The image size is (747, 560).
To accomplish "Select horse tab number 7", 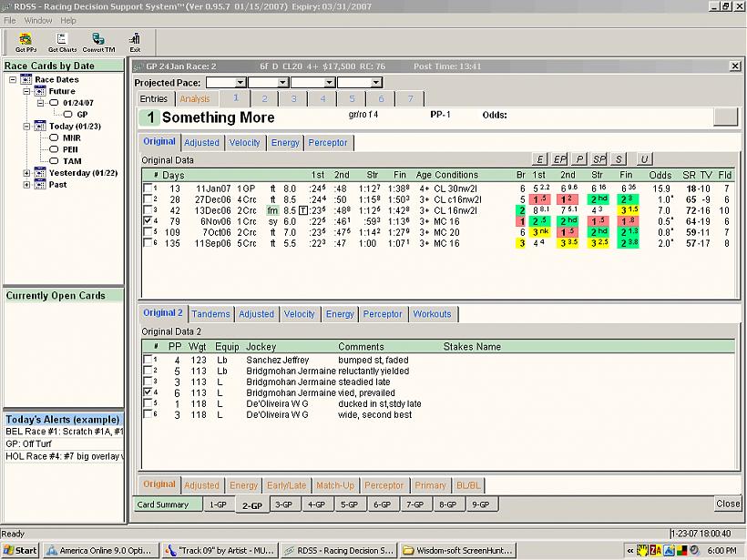I will click(410, 98).
